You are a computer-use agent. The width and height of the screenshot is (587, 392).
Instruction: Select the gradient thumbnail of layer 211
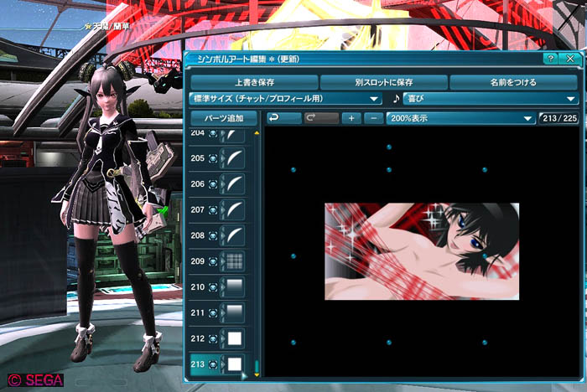point(234,312)
